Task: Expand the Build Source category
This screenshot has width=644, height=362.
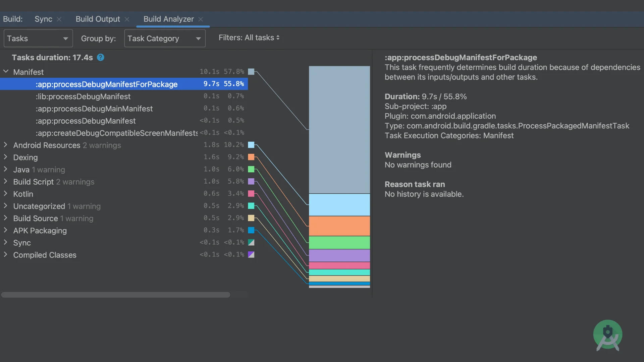Action: (6, 218)
